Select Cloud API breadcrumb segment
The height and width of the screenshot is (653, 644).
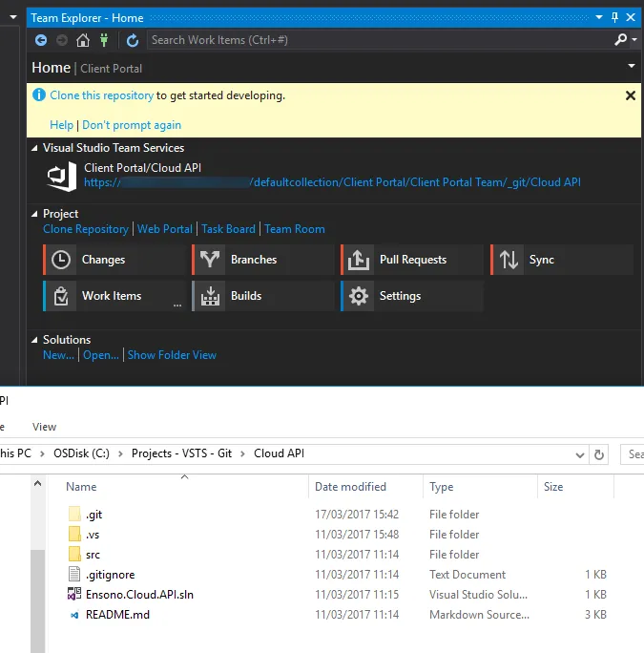279,453
